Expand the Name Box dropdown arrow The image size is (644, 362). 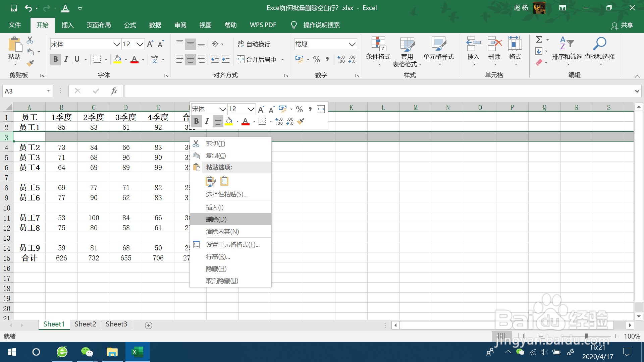48,91
